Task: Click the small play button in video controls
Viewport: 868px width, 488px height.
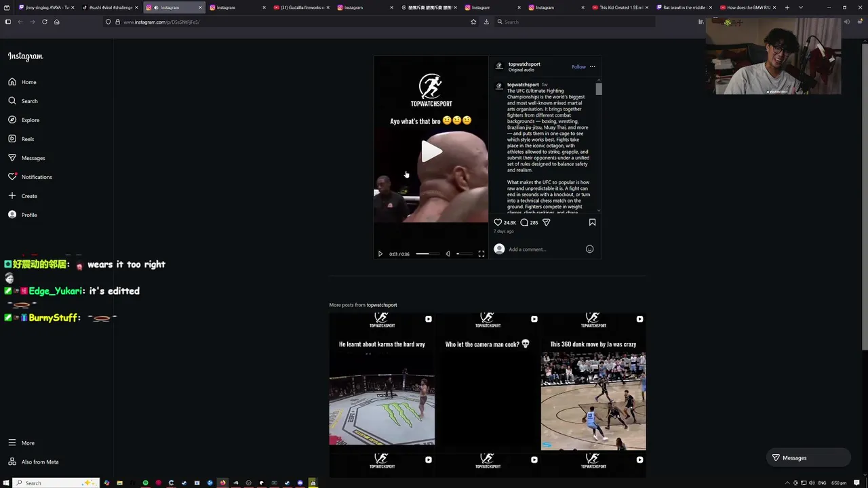Action: click(x=380, y=253)
